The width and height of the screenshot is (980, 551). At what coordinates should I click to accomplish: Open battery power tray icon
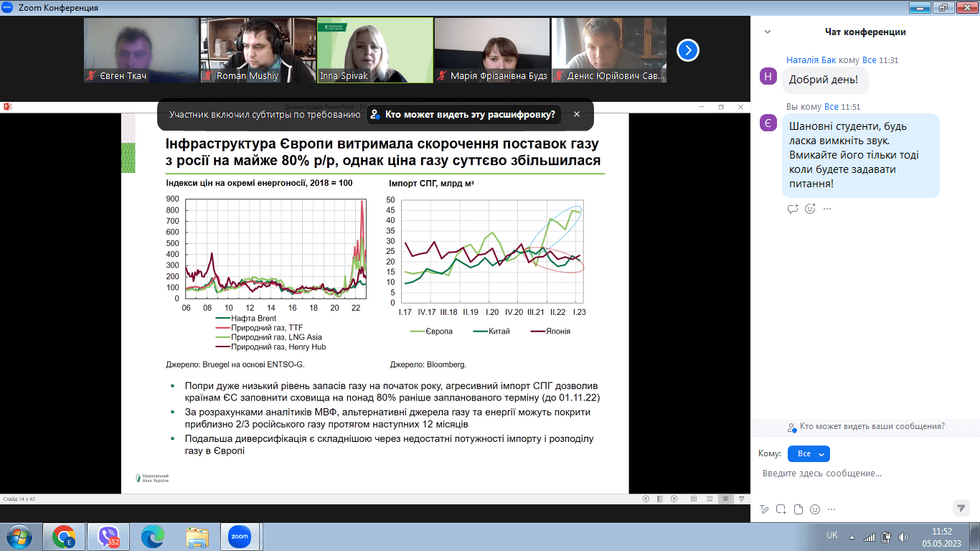(x=886, y=537)
